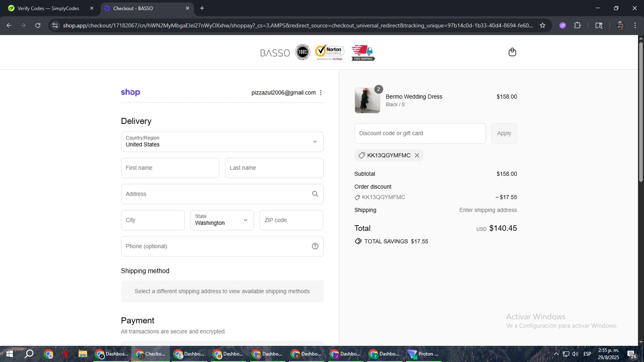Go back to previous page

9,25
